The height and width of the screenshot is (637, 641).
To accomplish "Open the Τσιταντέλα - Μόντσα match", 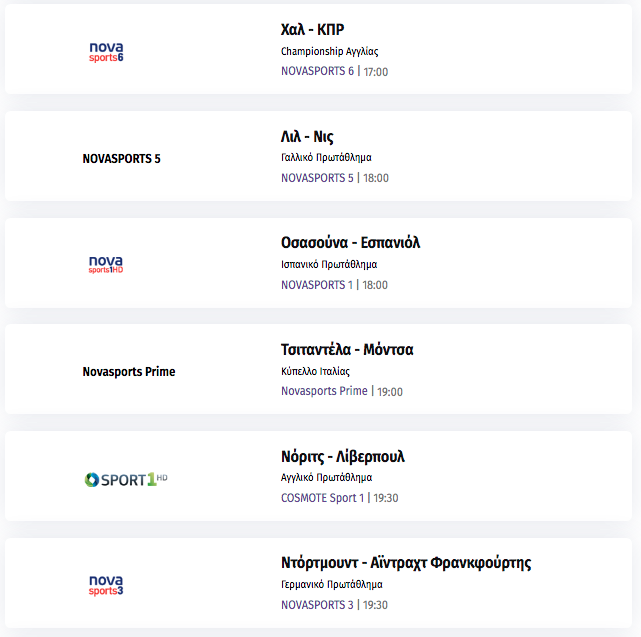I will click(x=347, y=350).
